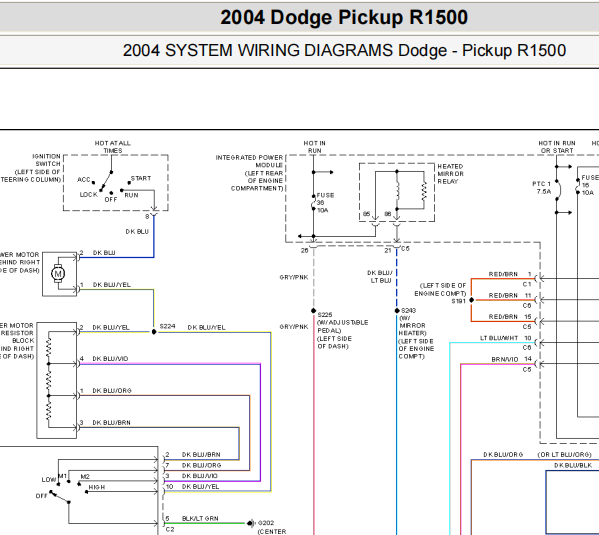
Task: Select the "S225" splice label
Action: click(325, 315)
